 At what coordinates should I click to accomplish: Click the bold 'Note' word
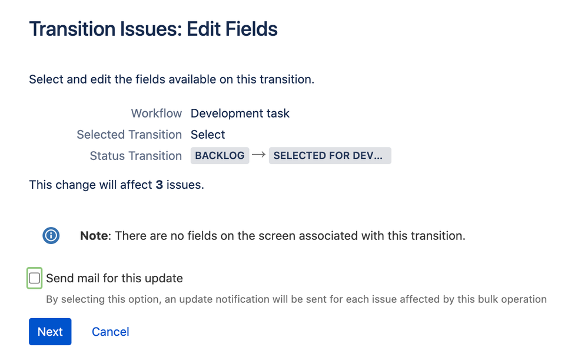tap(94, 236)
